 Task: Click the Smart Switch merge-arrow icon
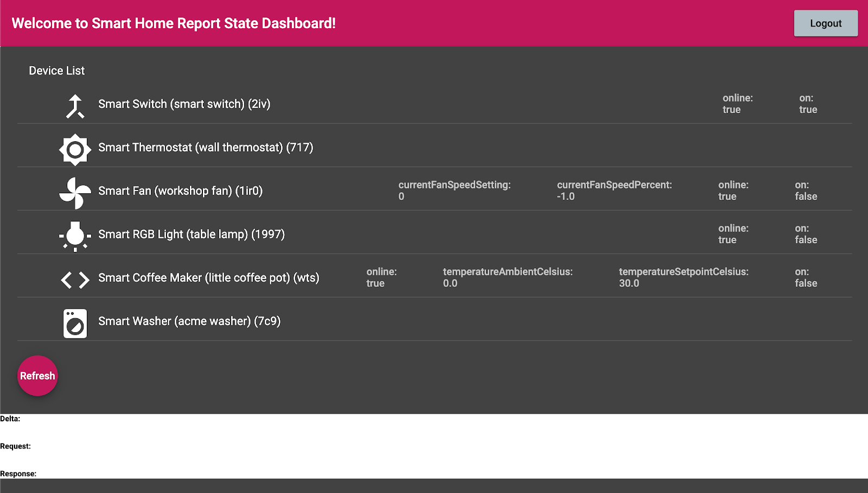tap(75, 106)
